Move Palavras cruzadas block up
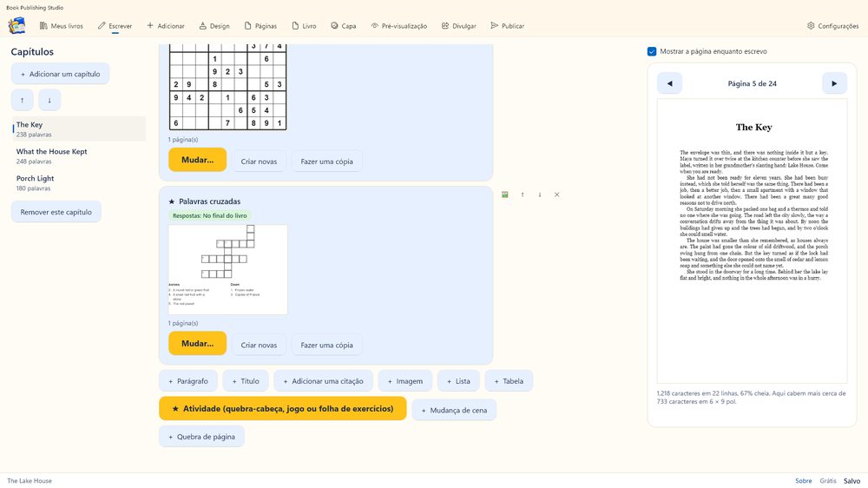Viewport: 868px width, 488px height. pyautogui.click(x=523, y=195)
